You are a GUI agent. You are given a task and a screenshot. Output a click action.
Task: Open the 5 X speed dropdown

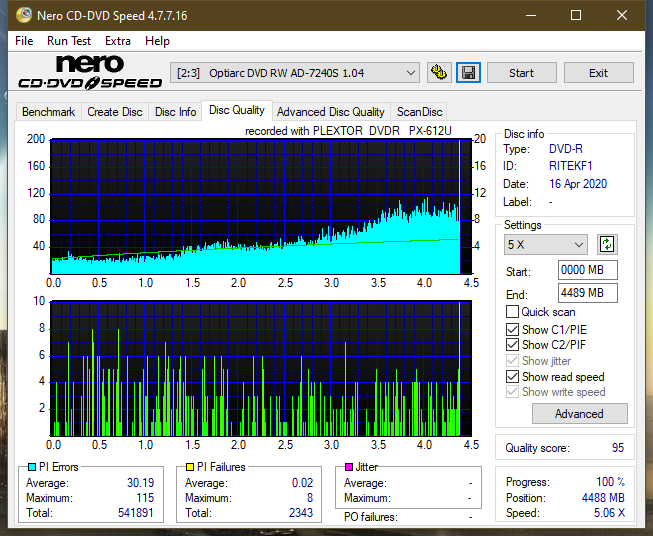(x=546, y=244)
